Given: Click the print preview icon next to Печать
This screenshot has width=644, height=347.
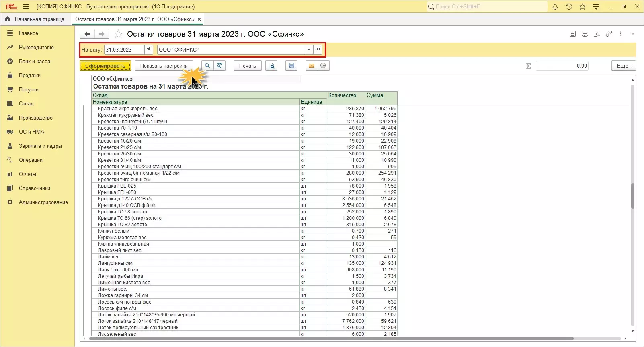Looking at the screenshot, I should (272, 66).
